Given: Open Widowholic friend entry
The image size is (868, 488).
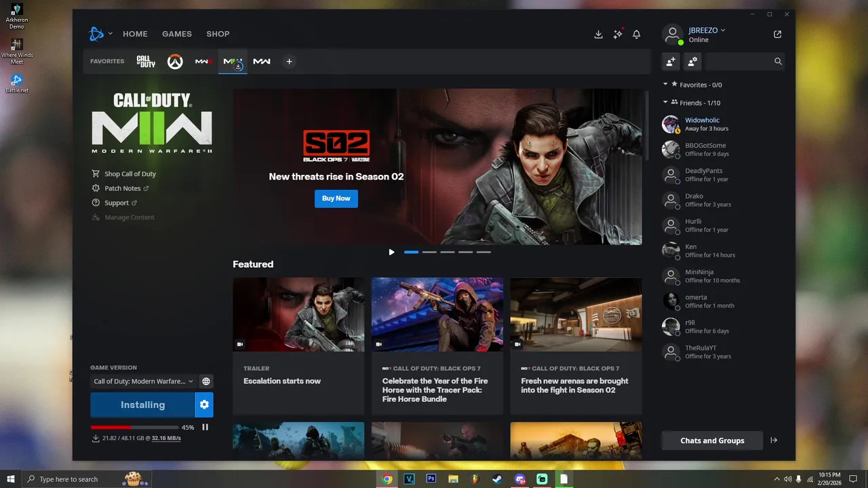Looking at the screenshot, I should pos(722,124).
